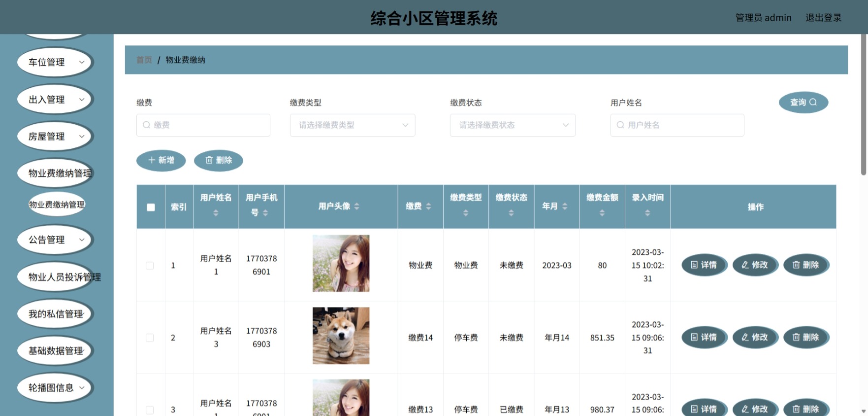This screenshot has height=416, width=868.
Task: Open the 基础数据管理 menu
Action: (x=55, y=351)
